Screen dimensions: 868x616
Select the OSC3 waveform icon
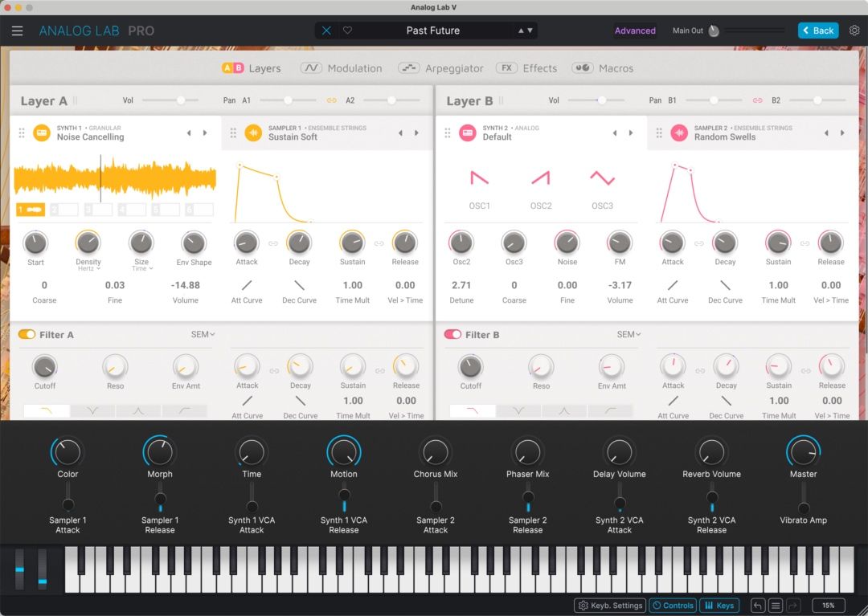[602, 178]
